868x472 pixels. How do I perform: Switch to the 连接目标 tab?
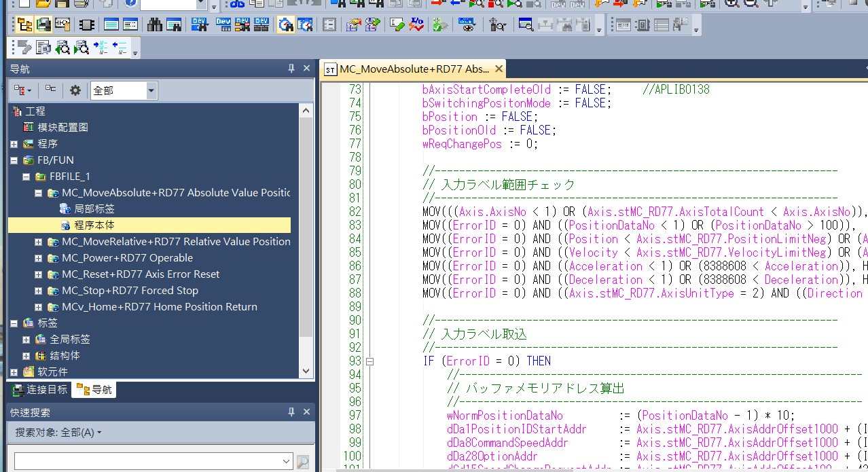point(39,390)
